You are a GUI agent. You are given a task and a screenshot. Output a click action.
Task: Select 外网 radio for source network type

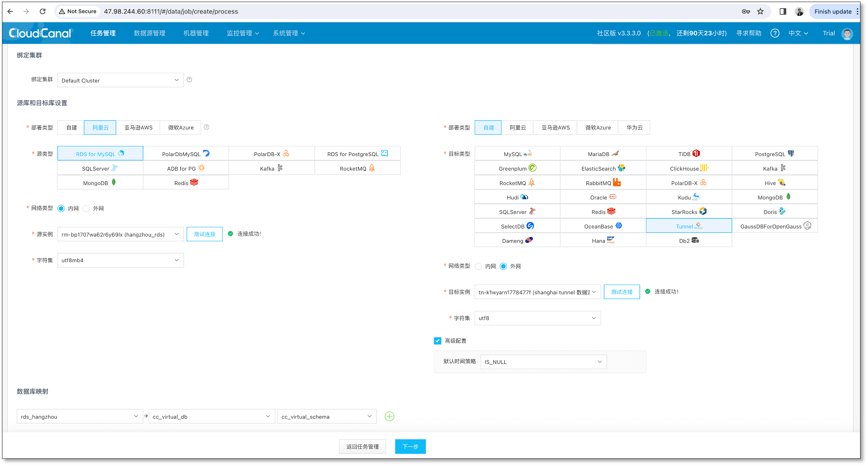86,209
